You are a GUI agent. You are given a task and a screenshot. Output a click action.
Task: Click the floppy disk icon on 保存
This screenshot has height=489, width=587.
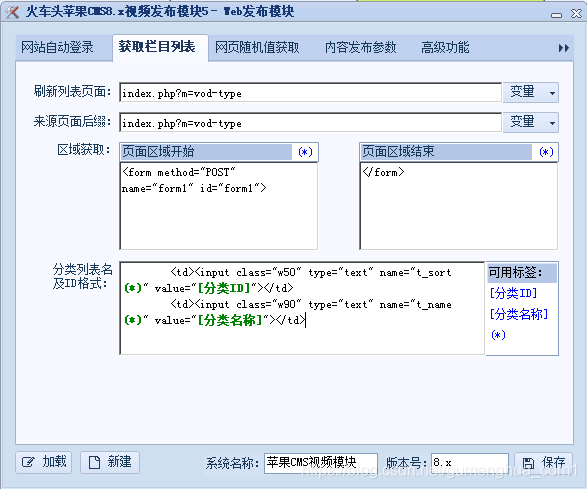[x=528, y=463]
